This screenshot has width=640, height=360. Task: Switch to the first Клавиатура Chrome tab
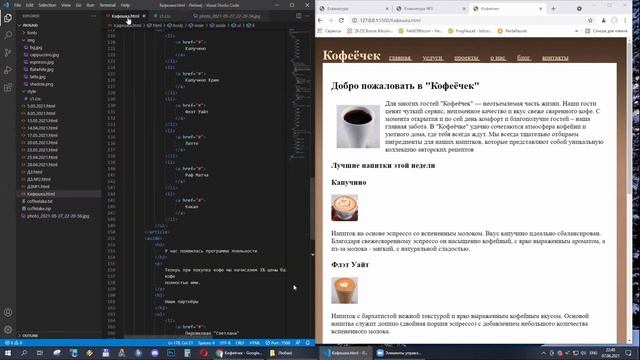click(354, 9)
